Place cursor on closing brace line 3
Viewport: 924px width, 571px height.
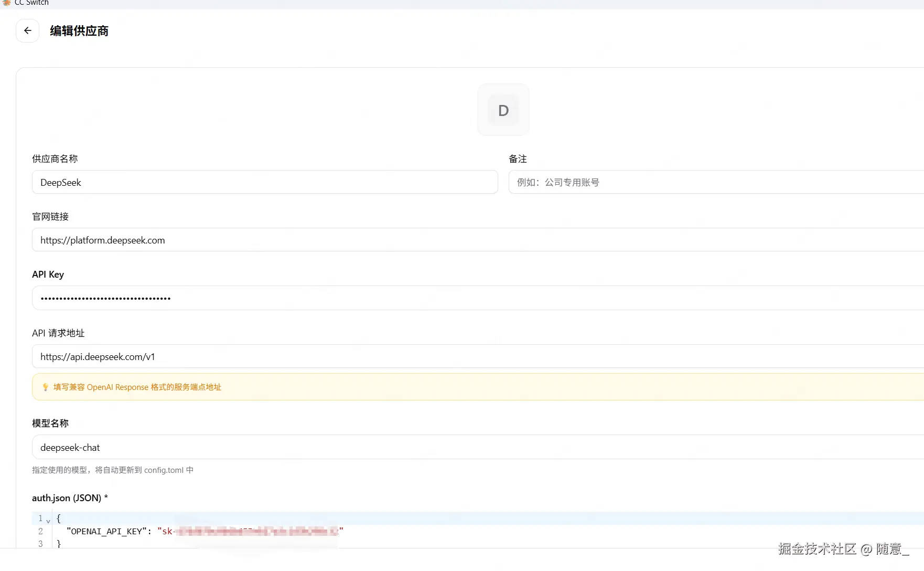pos(59,544)
